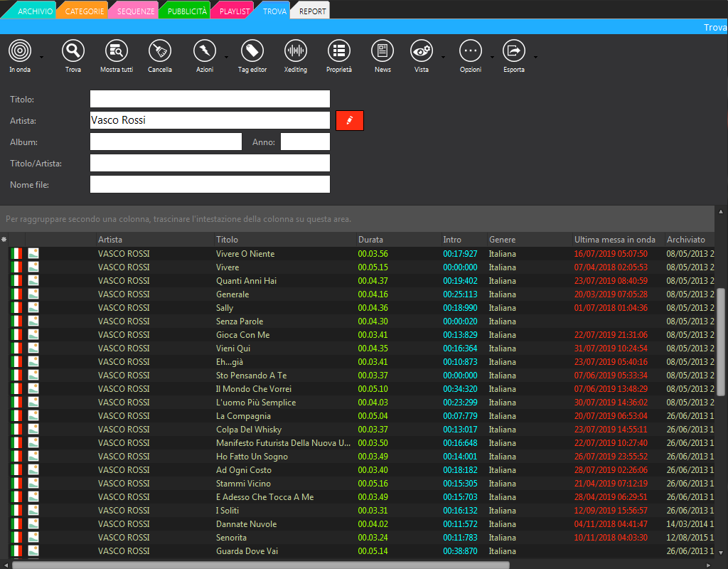Click the vertical scrollbar of the results list
The image size is (728, 569).
(x=720, y=341)
